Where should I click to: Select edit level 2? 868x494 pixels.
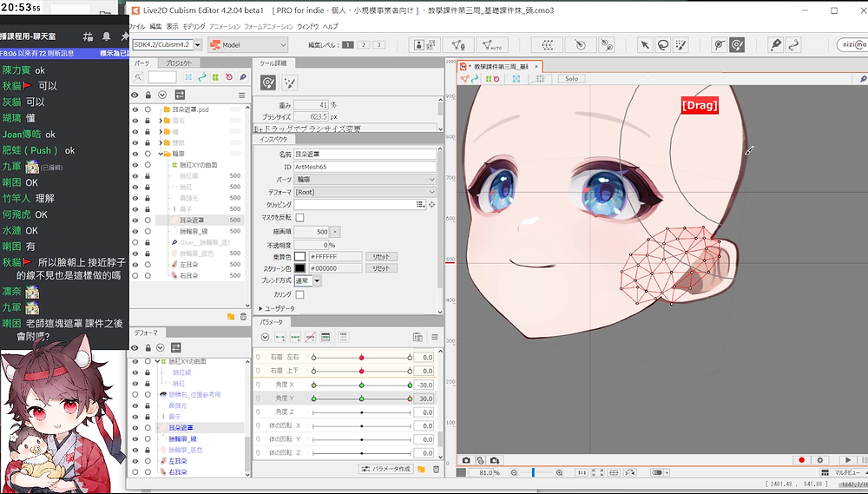click(x=363, y=45)
